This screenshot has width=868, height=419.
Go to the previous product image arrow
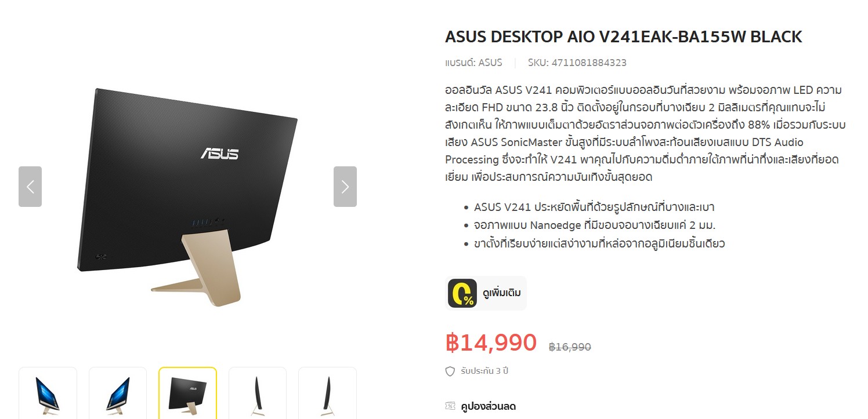click(x=30, y=187)
